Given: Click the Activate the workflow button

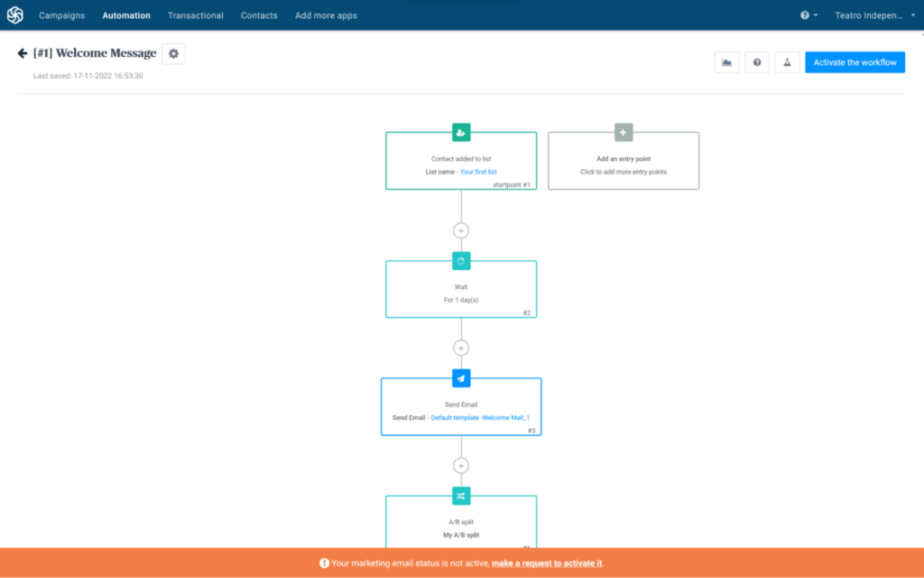Looking at the screenshot, I should click(x=855, y=61).
